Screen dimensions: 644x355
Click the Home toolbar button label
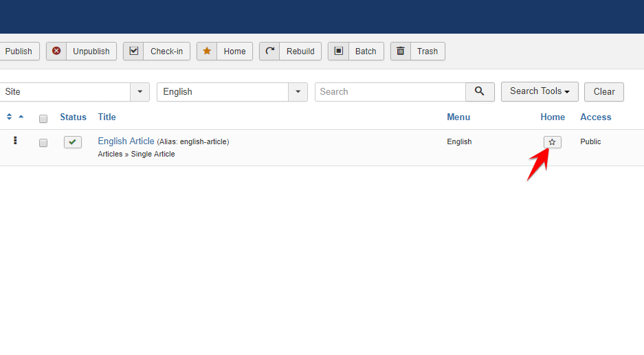[x=234, y=51]
